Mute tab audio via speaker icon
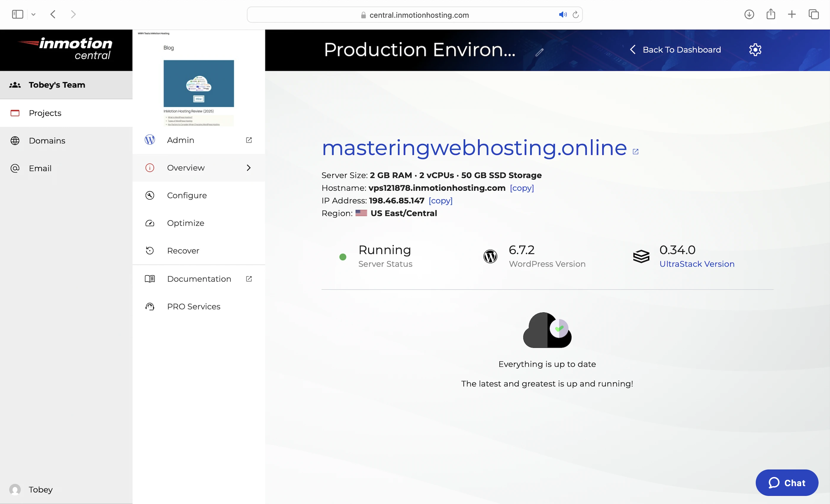Viewport: 830px width, 504px height. coord(562,14)
